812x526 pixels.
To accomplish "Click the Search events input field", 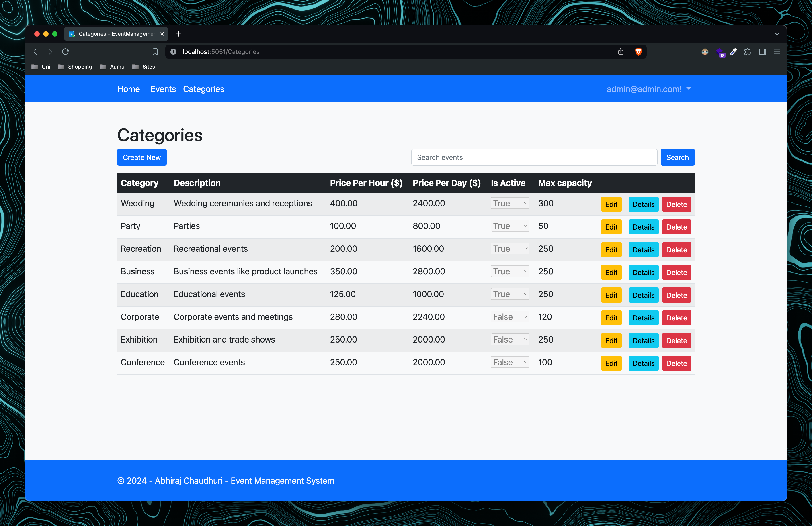I will click(x=534, y=157).
